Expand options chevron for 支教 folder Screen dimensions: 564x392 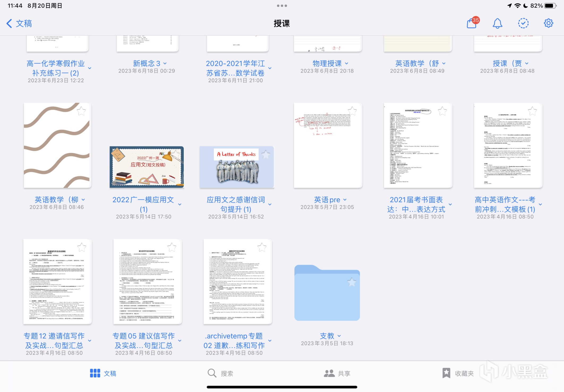[x=339, y=336]
